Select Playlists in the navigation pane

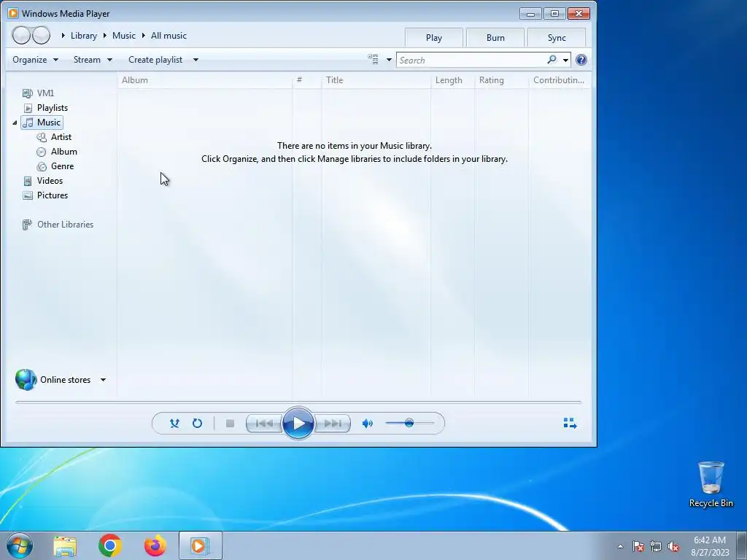coord(46,108)
